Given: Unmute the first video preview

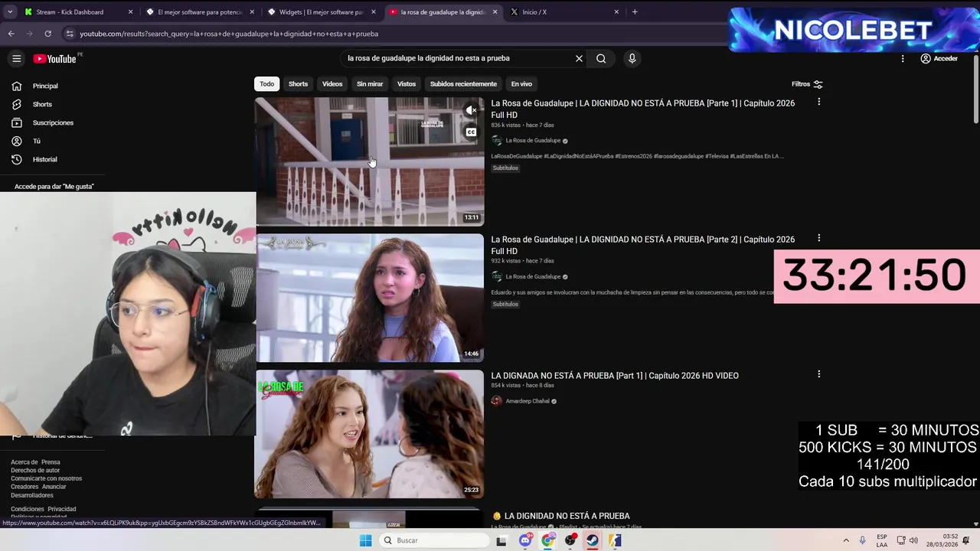Looking at the screenshot, I should (x=471, y=111).
